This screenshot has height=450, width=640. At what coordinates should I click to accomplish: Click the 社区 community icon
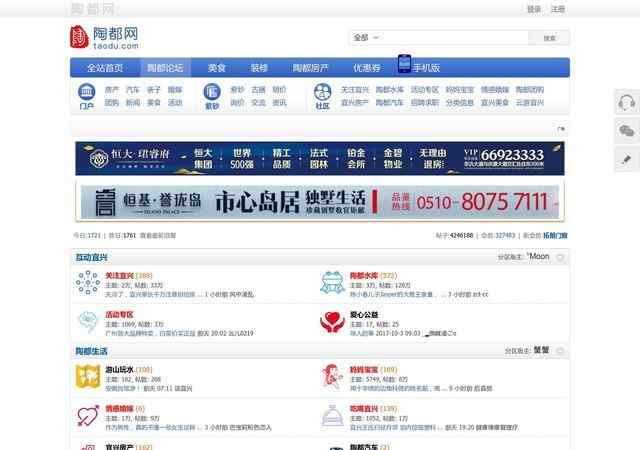(322, 96)
